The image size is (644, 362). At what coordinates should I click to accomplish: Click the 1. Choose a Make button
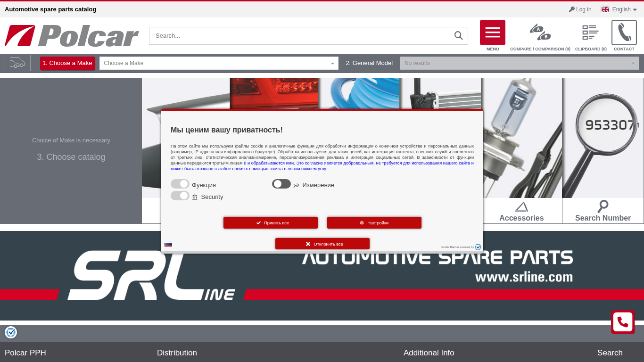(67, 63)
